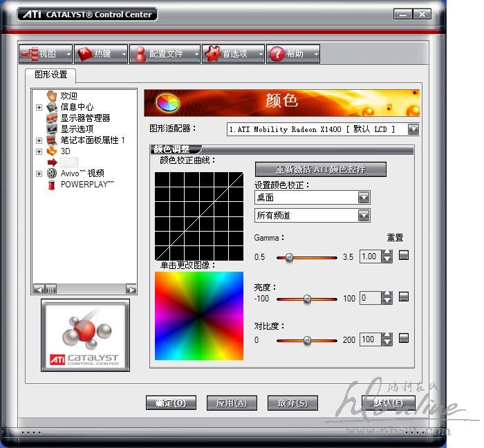The image size is (484, 448).
Task: Select the 图形设置 tab
Action: (51, 75)
